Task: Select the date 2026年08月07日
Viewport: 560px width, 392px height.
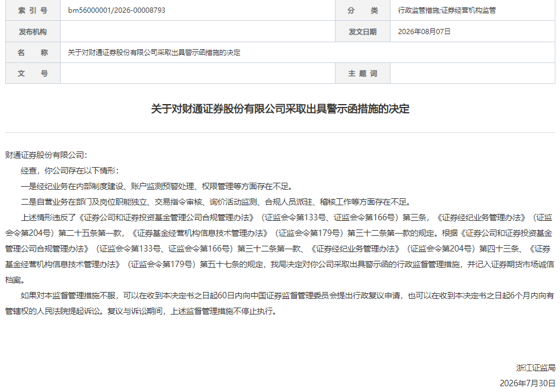Action: 424,31
